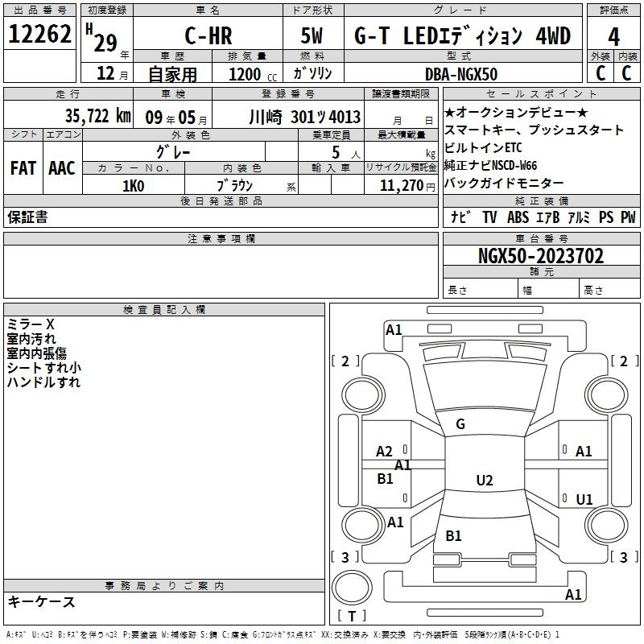Click the displacement value 1200 cc
Viewport: 644px width, 644px height.
tap(253, 74)
